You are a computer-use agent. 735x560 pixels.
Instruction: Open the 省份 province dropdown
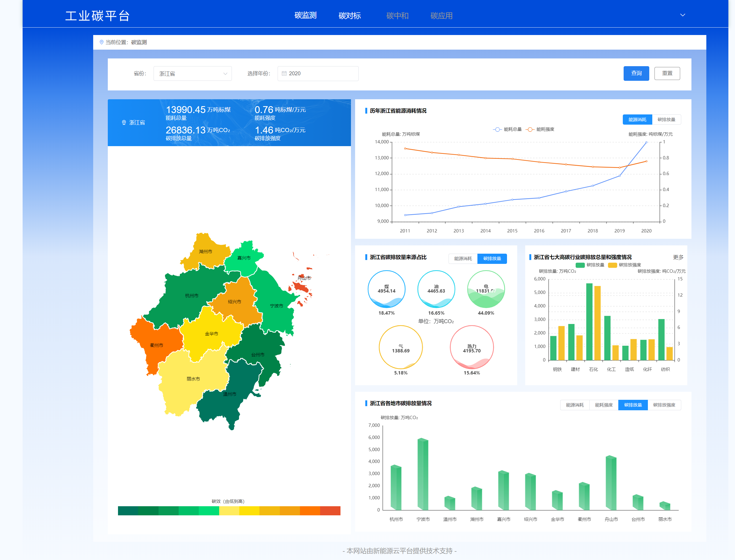tap(193, 73)
